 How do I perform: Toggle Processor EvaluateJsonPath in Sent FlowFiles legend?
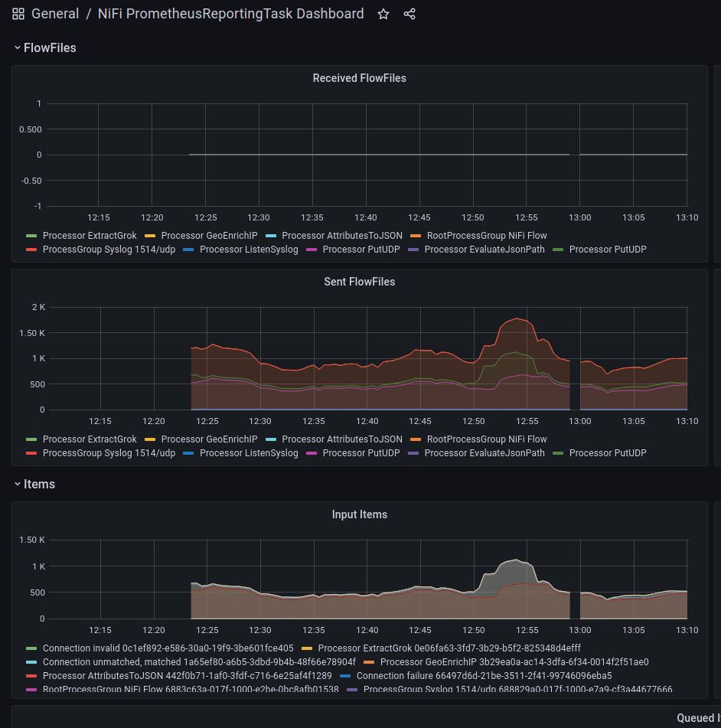point(484,453)
